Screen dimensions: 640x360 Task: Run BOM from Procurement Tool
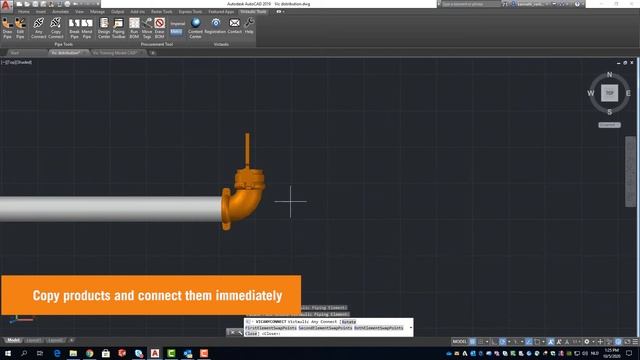[134, 28]
